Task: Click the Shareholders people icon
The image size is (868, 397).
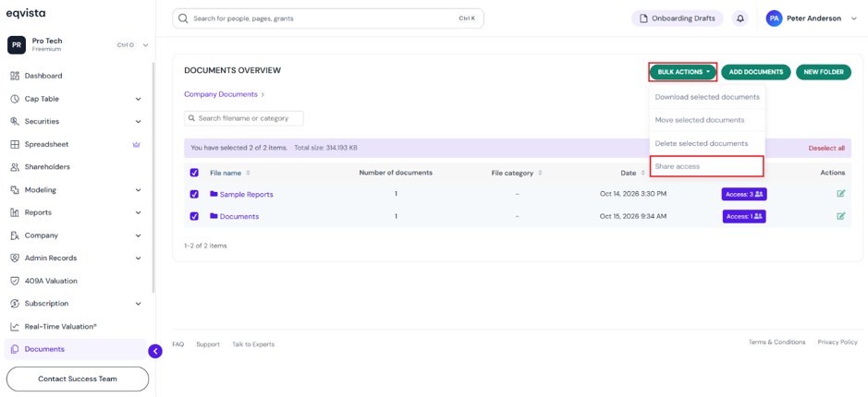Action: [x=15, y=167]
